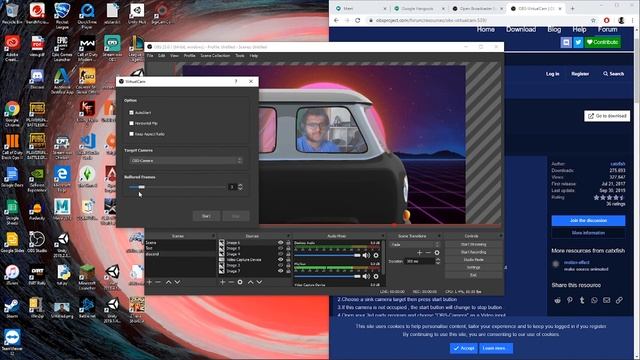Move scene down in Scenes panel
The height and width of the screenshot is (360, 640).
177,282
